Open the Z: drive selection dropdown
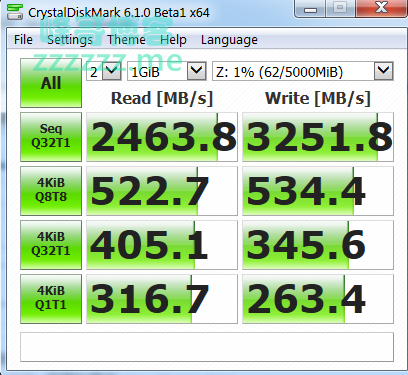 pyautogui.click(x=303, y=71)
